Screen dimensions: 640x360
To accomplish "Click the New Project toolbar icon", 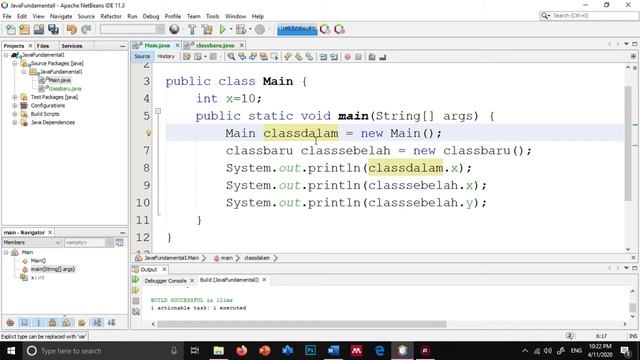I will [x=24, y=29].
